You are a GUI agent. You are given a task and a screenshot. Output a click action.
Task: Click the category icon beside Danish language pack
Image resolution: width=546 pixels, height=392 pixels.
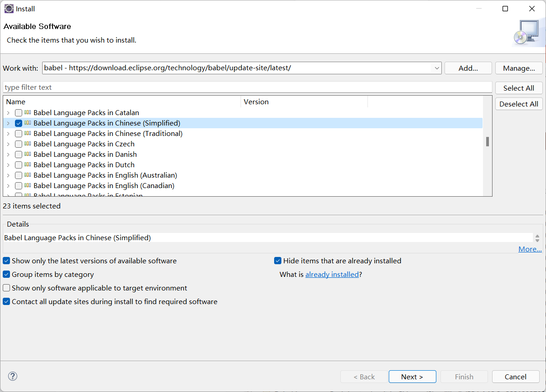(28, 154)
